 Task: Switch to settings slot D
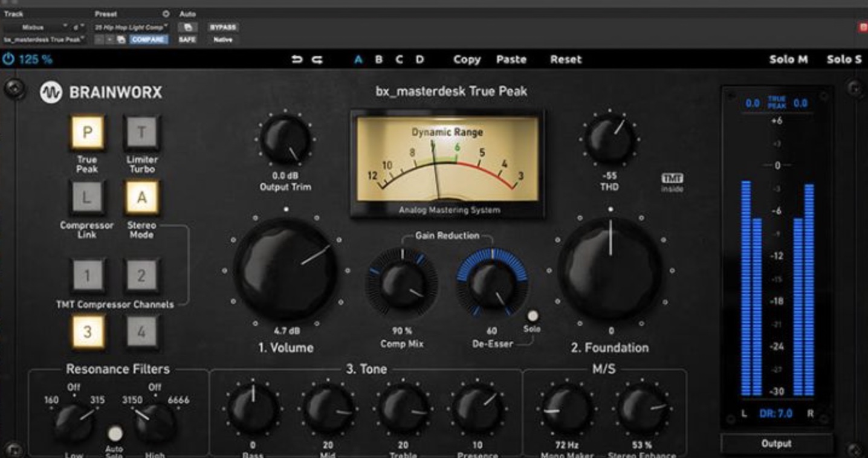[x=419, y=59]
